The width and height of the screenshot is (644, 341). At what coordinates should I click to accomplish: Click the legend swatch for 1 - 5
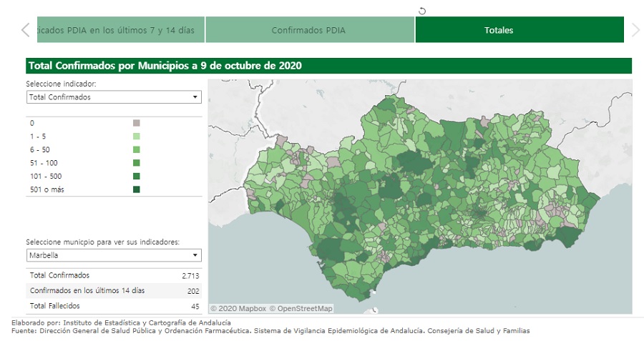(137, 137)
